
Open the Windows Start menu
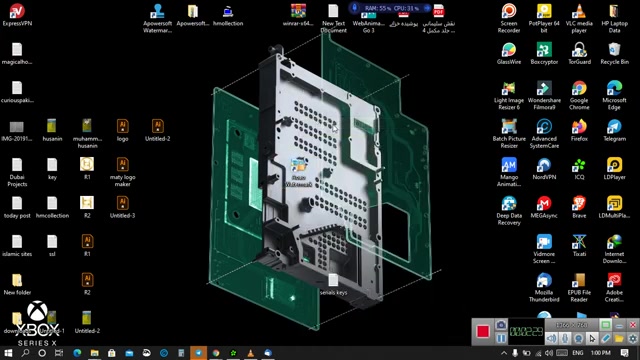tap(8, 353)
